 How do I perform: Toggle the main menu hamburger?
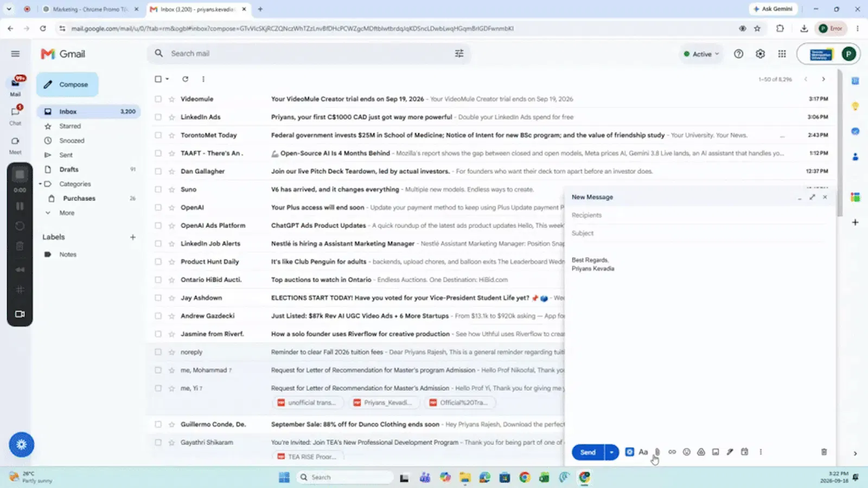point(15,54)
